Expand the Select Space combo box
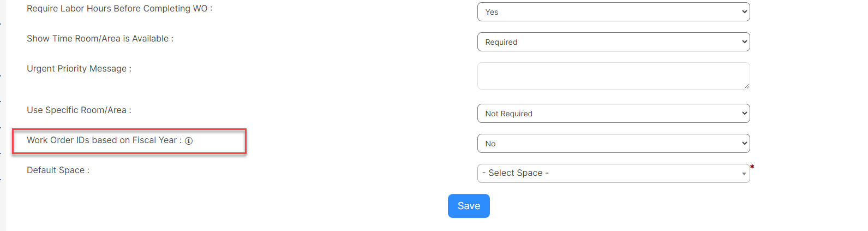 [x=613, y=174]
